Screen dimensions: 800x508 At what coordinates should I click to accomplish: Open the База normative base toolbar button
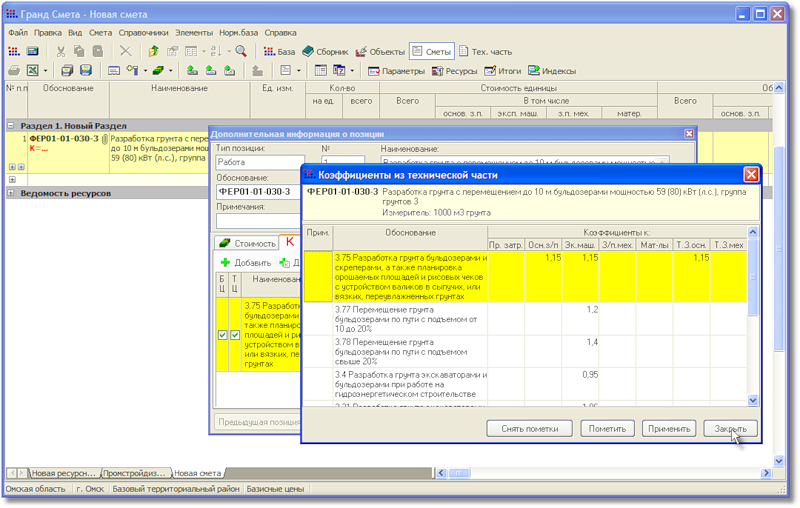tap(279, 52)
